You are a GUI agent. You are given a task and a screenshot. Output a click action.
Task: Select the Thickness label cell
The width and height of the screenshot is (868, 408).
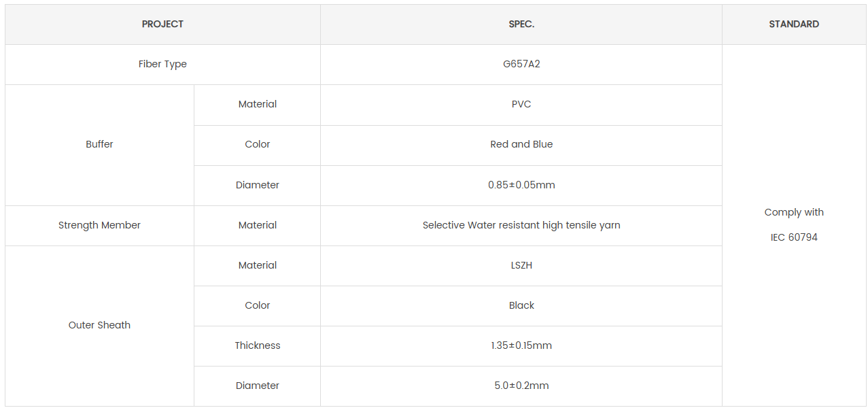[x=258, y=345]
